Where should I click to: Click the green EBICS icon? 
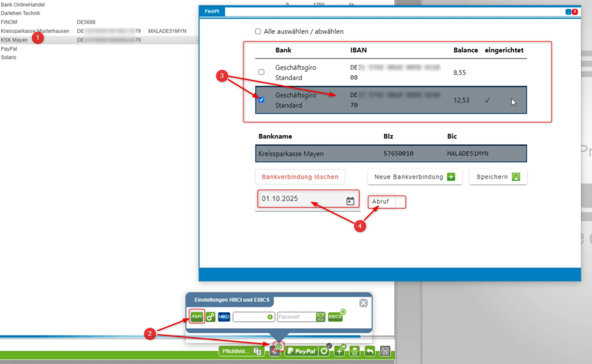click(335, 317)
